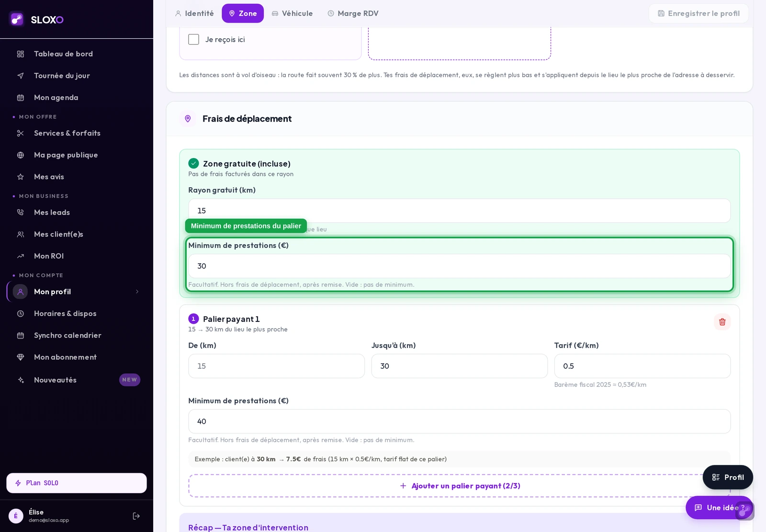This screenshot has width=766, height=532.
Task: Click the Synchro calendrier icon
Action: pyautogui.click(x=21, y=336)
